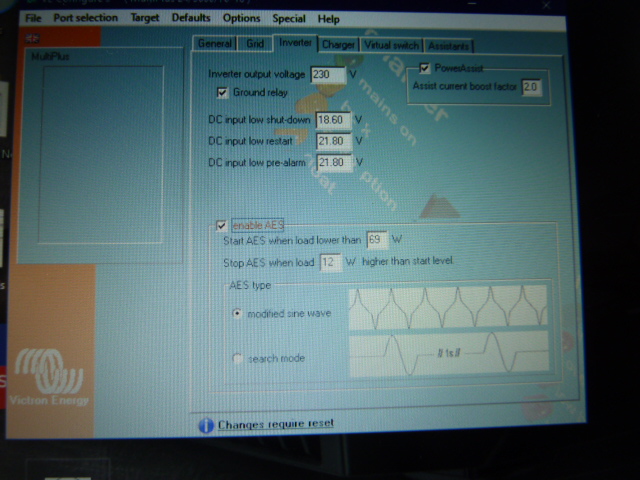The image size is (640, 480).
Task: Open the Help menu
Action: click(x=328, y=19)
